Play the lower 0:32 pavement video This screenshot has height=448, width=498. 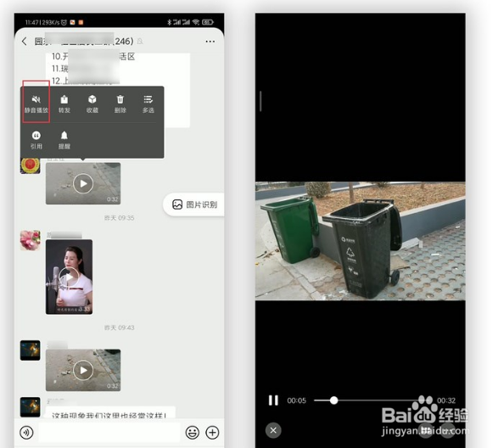83,370
